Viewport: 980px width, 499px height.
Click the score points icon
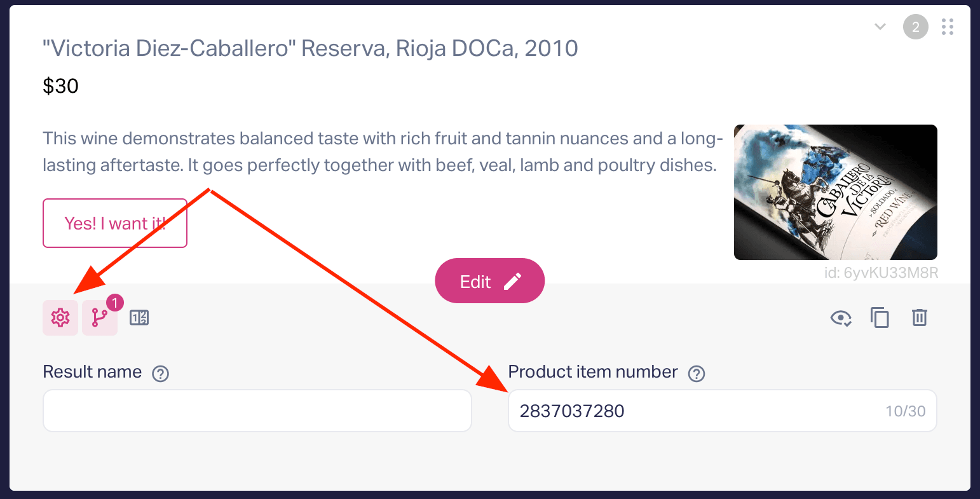pyautogui.click(x=139, y=317)
